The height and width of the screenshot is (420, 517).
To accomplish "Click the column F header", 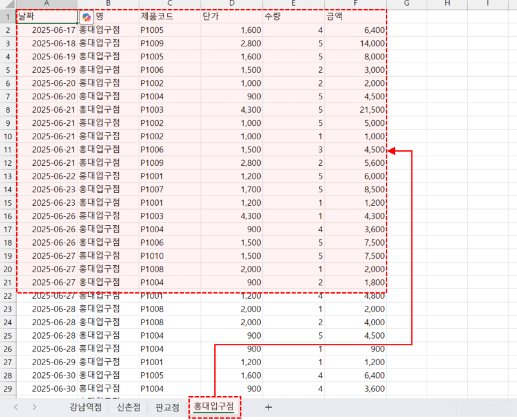I will tap(355, 4).
